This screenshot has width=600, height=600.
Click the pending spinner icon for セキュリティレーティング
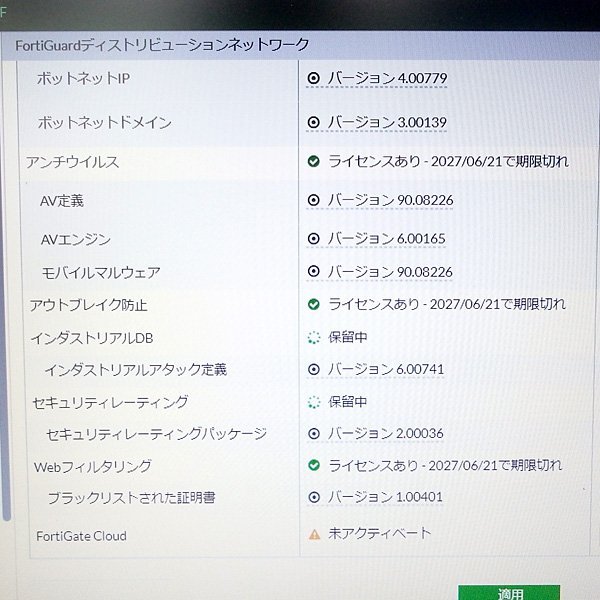click(x=314, y=402)
